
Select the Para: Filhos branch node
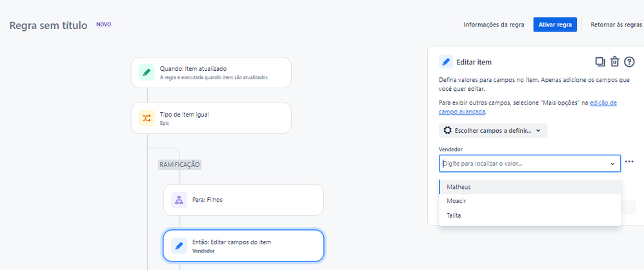click(x=243, y=200)
